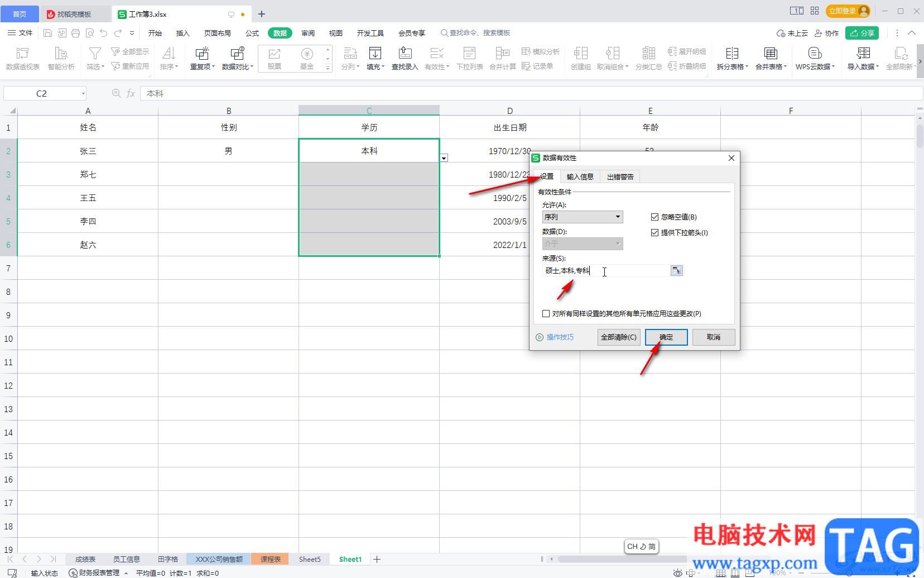Click cell C2 dropdown arrow button
This screenshot has height=578, width=924.
[444, 158]
